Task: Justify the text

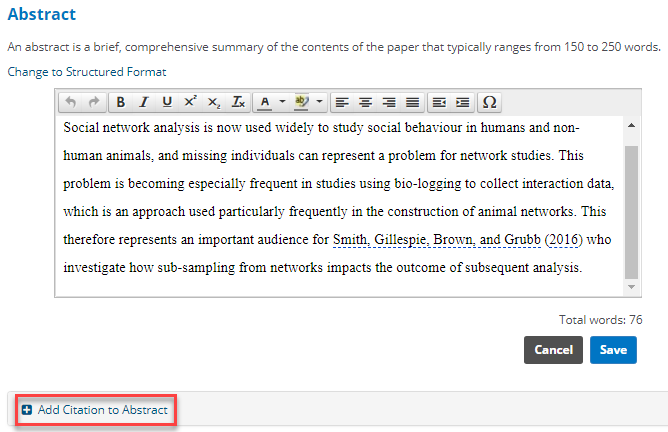Action: (x=412, y=102)
